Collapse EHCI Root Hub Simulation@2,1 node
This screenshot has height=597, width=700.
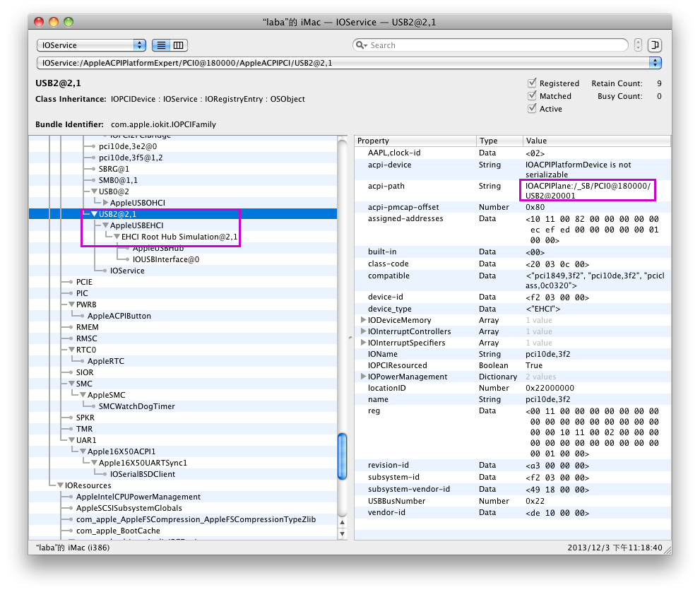pos(117,237)
